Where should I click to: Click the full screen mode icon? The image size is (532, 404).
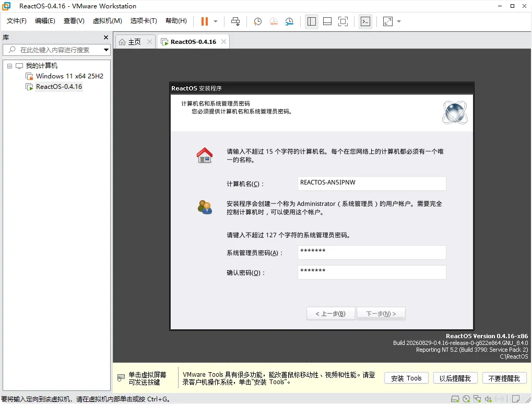point(343,21)
